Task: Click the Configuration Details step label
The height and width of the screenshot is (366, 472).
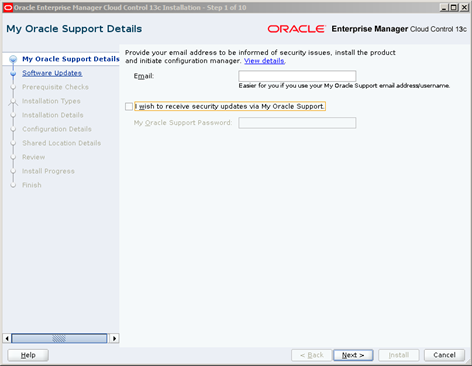Action: [57, 129]
